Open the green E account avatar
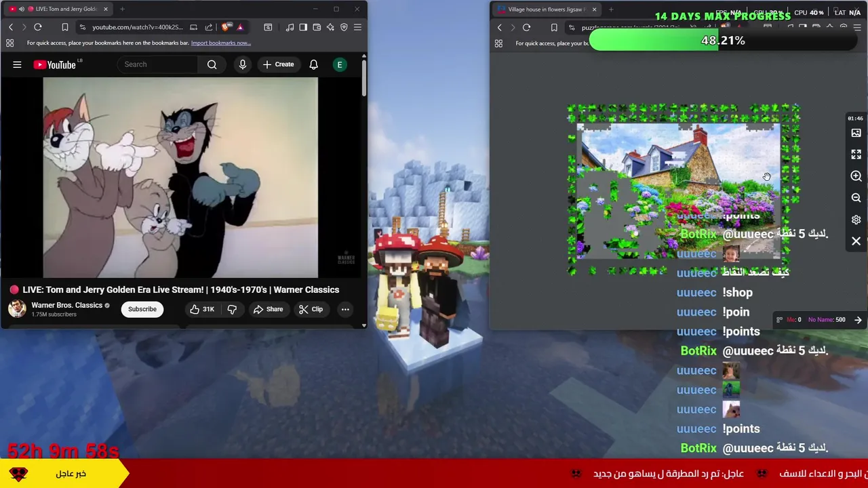868x488 pixels. point(340,64)
